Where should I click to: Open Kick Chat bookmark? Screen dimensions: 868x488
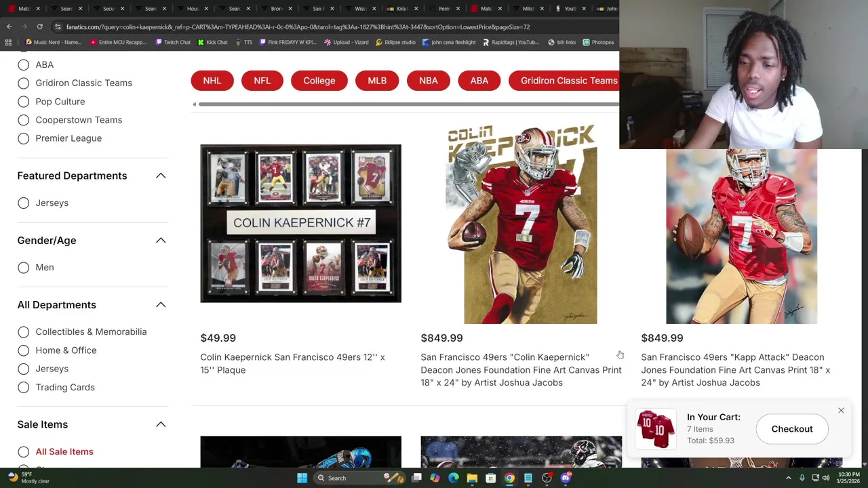tap(212, 42)
